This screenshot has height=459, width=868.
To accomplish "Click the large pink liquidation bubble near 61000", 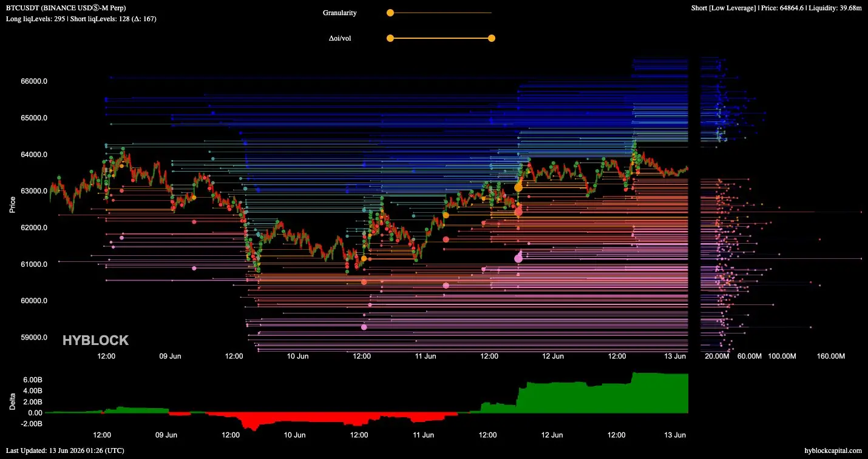I will (518, 258).
